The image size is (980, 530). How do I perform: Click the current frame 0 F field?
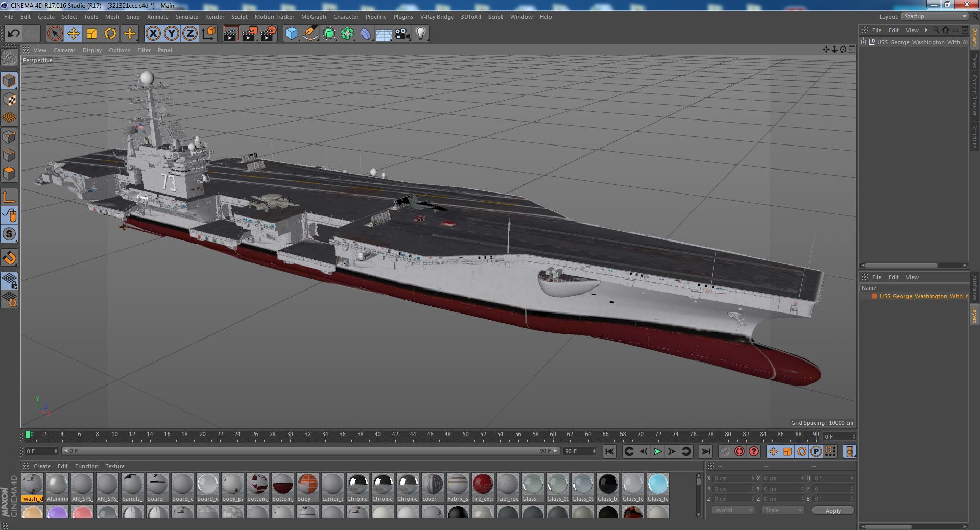click(41, 451)
